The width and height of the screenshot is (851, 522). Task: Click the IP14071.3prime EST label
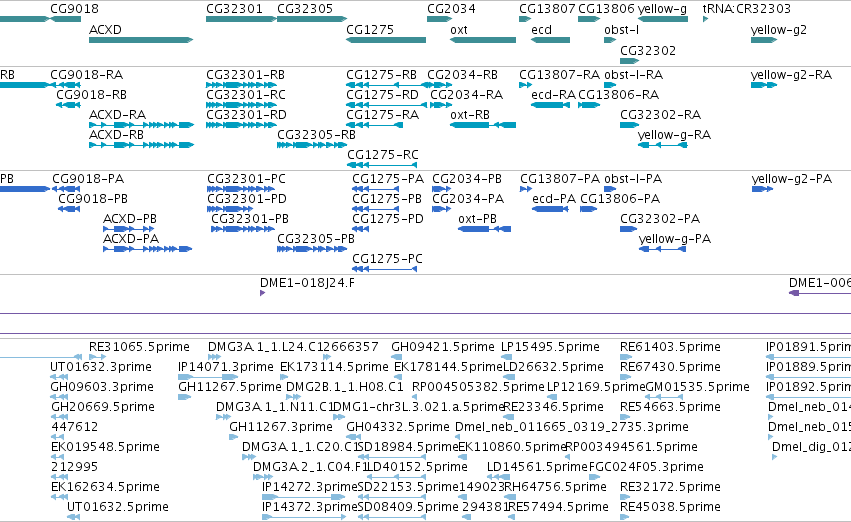226,367
